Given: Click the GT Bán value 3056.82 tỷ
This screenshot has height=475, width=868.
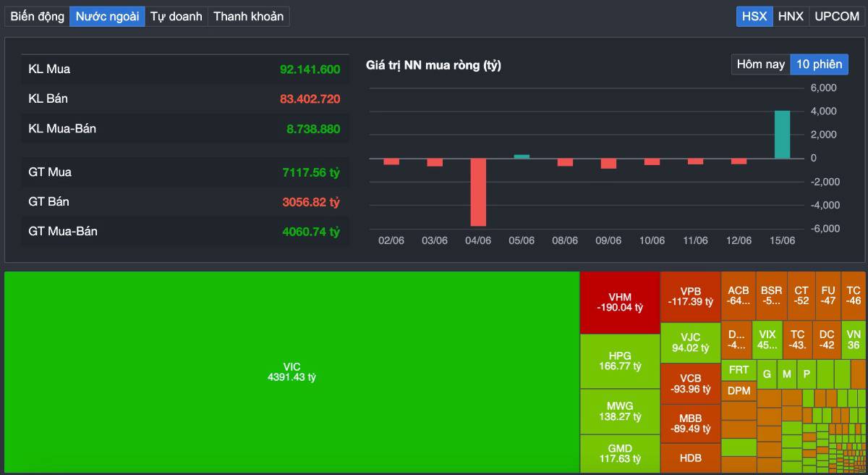Looking at the screenshot, I should coord(311,201).
